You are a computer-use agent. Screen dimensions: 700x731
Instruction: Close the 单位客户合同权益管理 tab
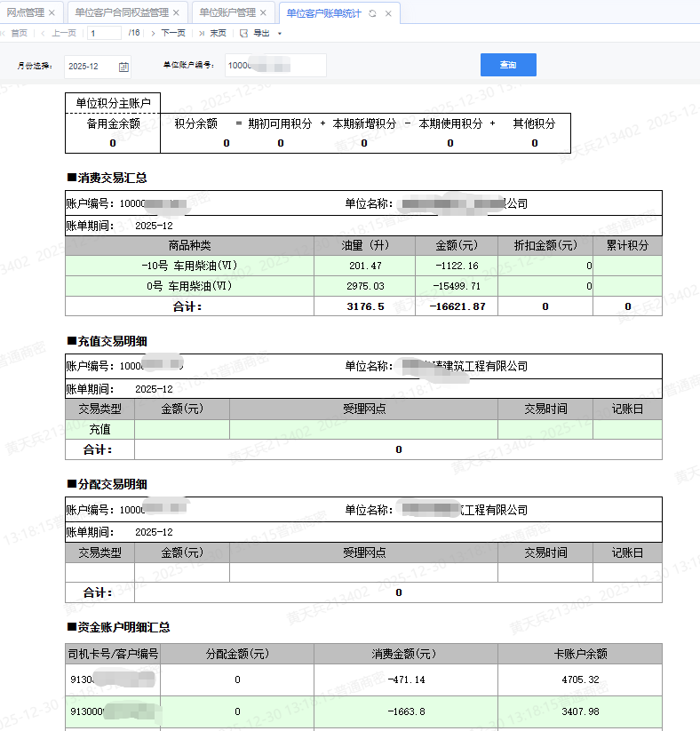[x=176, y=13]
